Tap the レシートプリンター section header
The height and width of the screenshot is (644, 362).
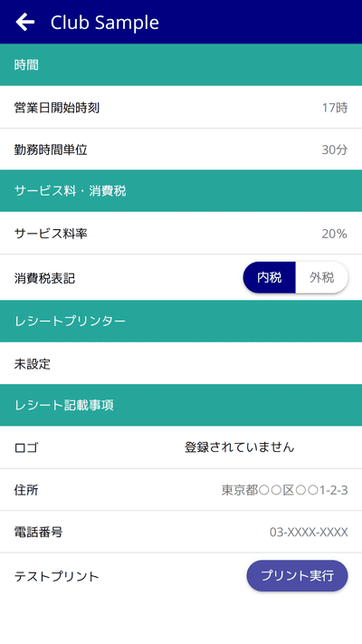coord(181,322)
